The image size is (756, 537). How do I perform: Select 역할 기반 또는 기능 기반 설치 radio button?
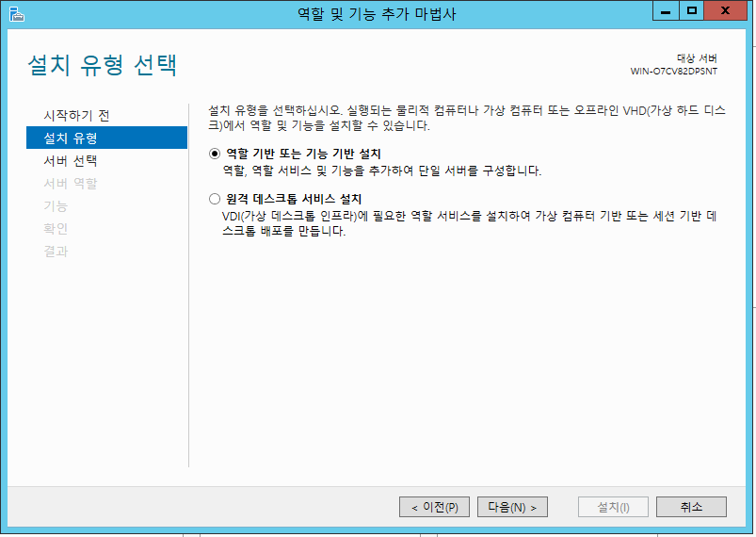(214, 154)
